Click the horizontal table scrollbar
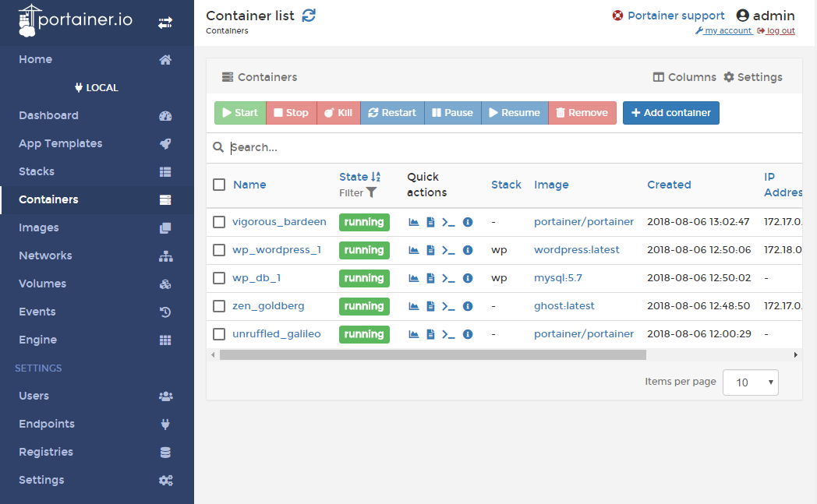 coord(433,355)
